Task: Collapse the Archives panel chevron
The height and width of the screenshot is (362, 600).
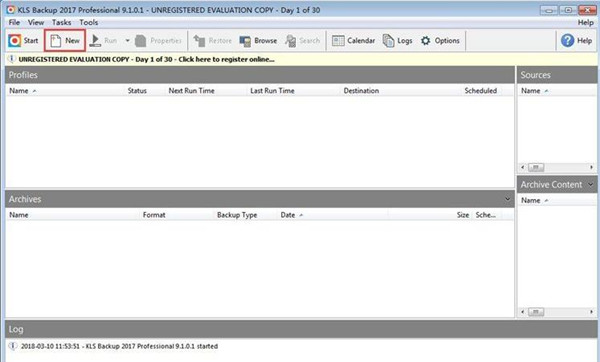Action: click(x=507, y=199)
